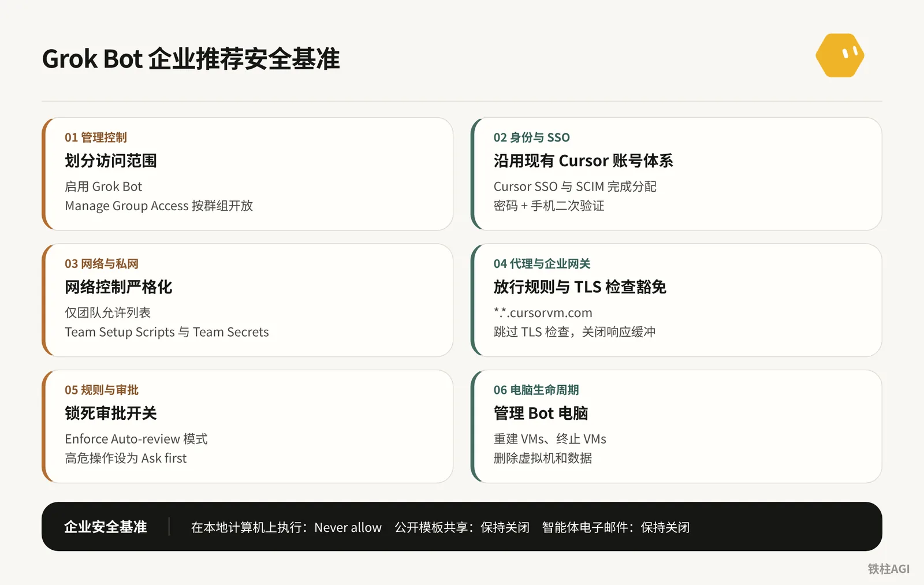
Task: Click the line "启用 Grok Bot"
Action: (x=103, y=187)
